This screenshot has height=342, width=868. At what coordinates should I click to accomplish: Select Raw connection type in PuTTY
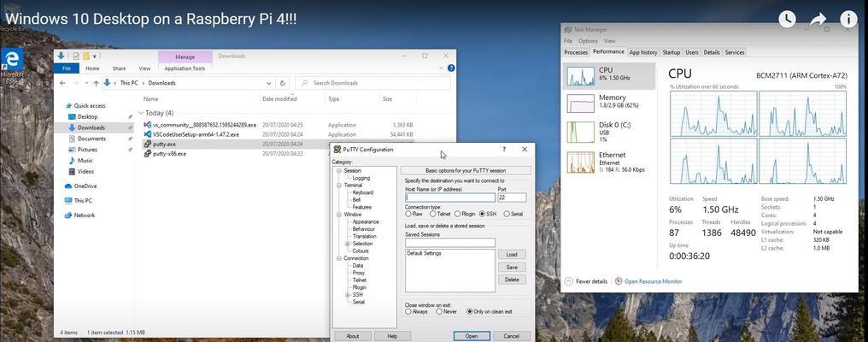point(408,214)
